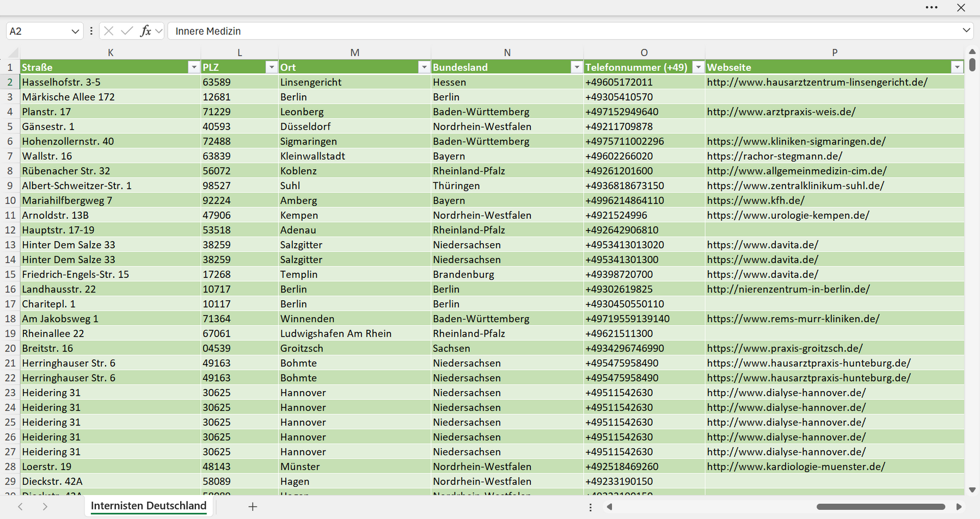Go to previous sheet arrow
Screen dimensions: 980x519
(20, 506)
